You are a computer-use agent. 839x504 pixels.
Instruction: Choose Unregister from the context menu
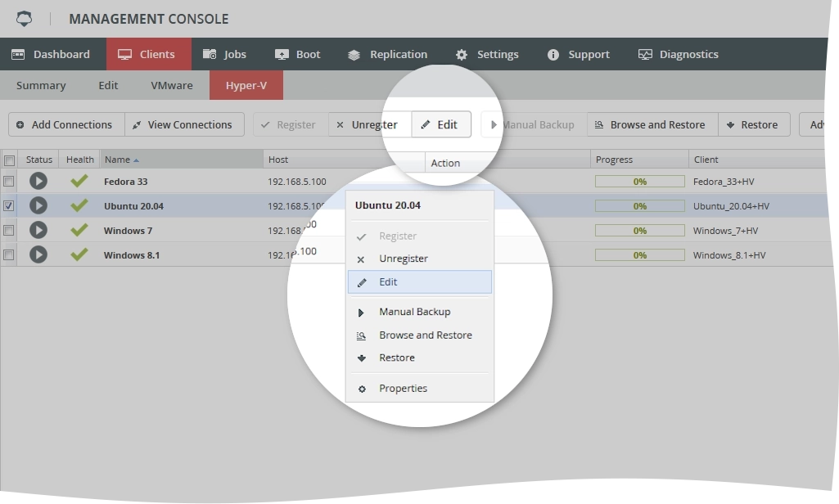tap(419, 259)
